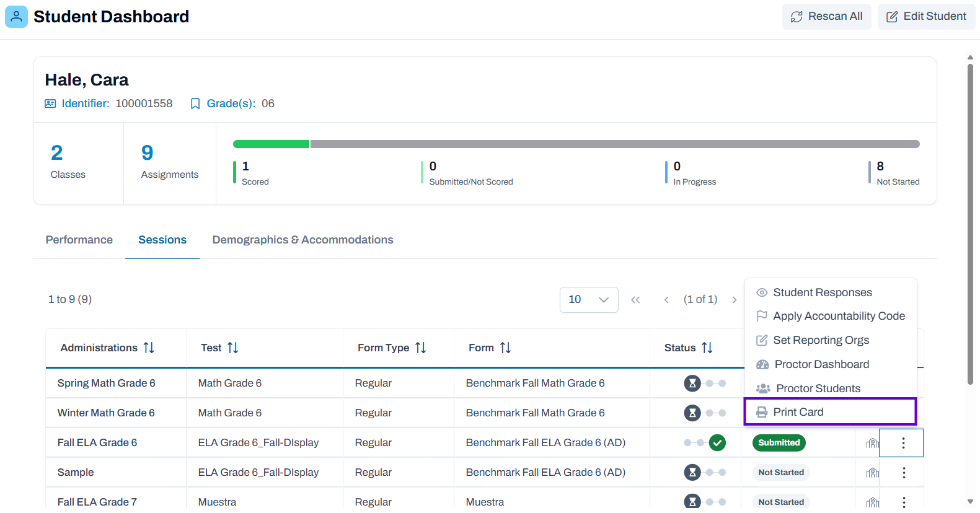Viewport: 980px width, 513px height.
Task: Open the Performance tab
Action: 79,240
